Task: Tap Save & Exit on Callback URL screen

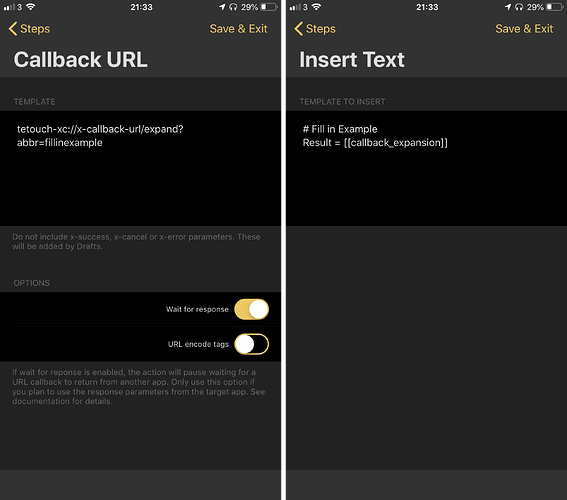Action: (x=238, y=29)
